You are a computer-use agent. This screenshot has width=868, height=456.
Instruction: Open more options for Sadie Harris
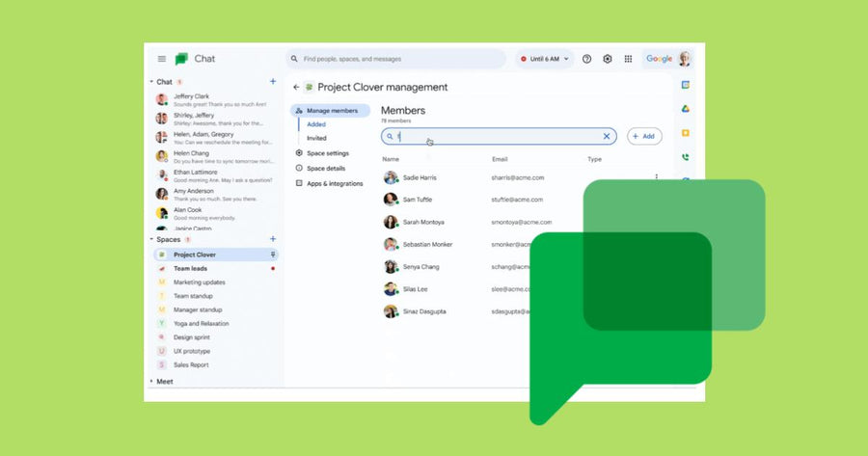657,177
